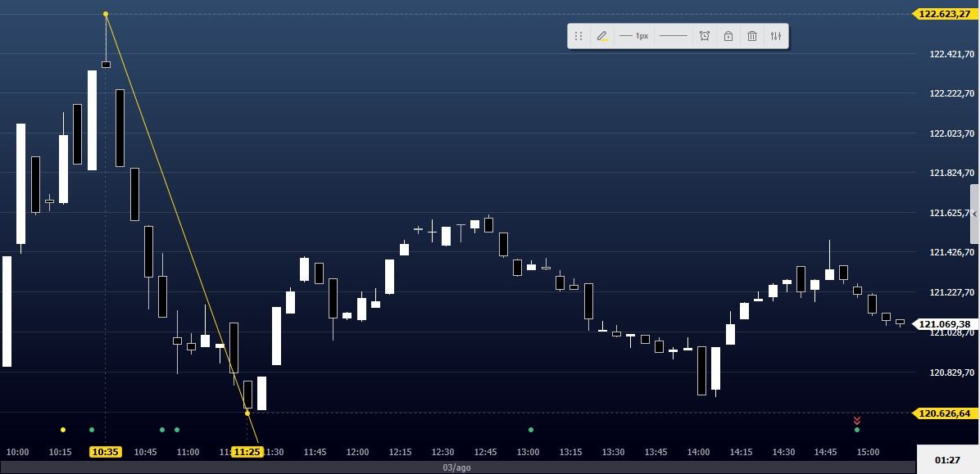This screenshot has width=980, height=474.
Task: Click the 03/ago date bar
Action: tap(457, 467)
